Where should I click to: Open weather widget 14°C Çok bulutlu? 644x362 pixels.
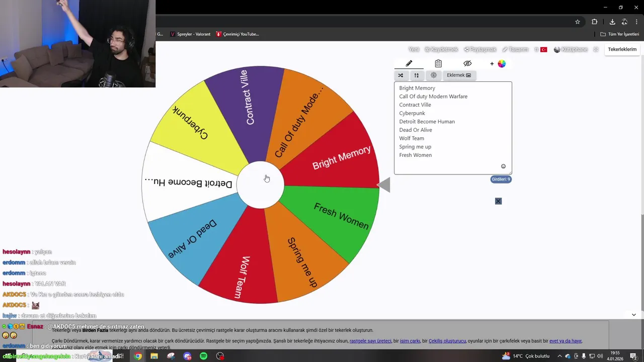coord(526,356)
